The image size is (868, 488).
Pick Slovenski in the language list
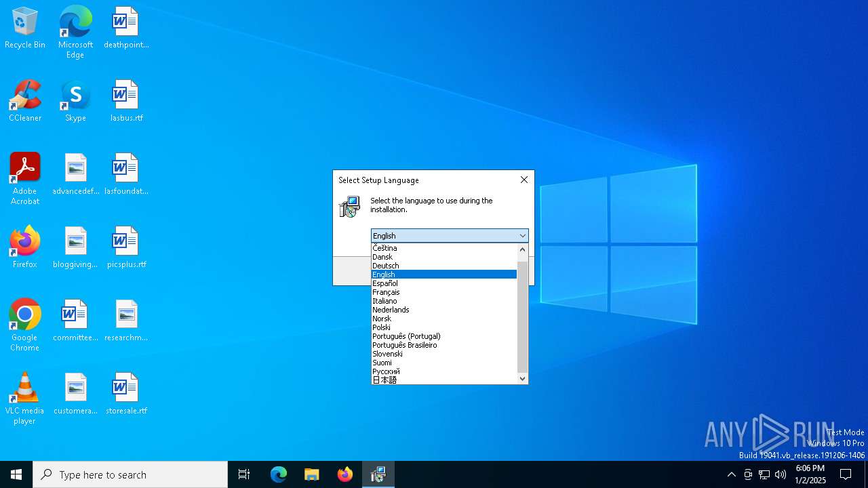tap(444, 354)
